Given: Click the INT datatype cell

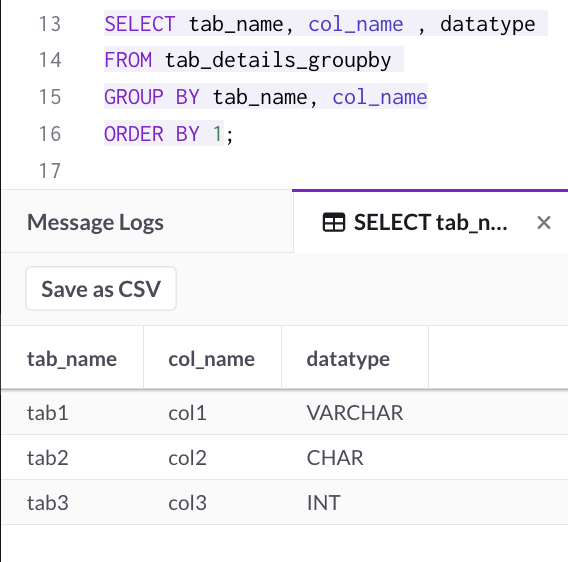Looking at the screenshot, I should point(323,503).
